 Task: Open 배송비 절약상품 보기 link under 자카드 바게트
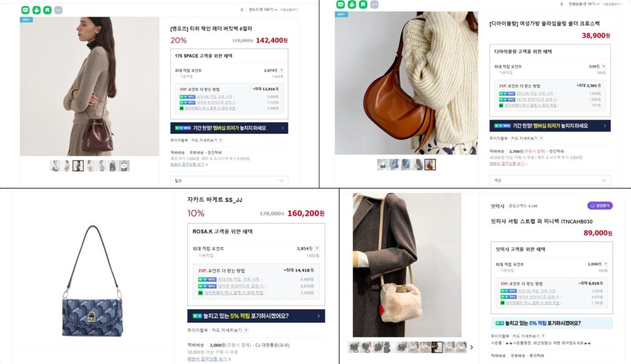207,359
